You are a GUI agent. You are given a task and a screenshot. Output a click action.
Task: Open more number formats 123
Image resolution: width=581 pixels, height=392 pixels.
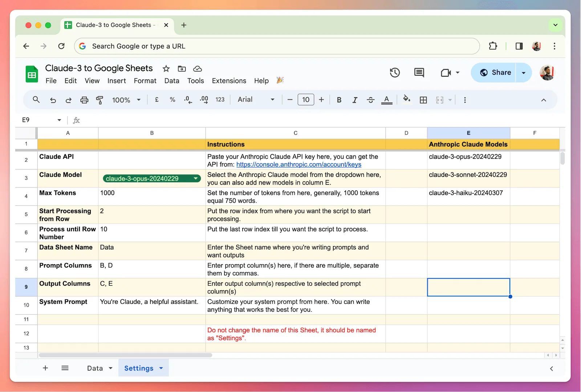tap(220, 99)
